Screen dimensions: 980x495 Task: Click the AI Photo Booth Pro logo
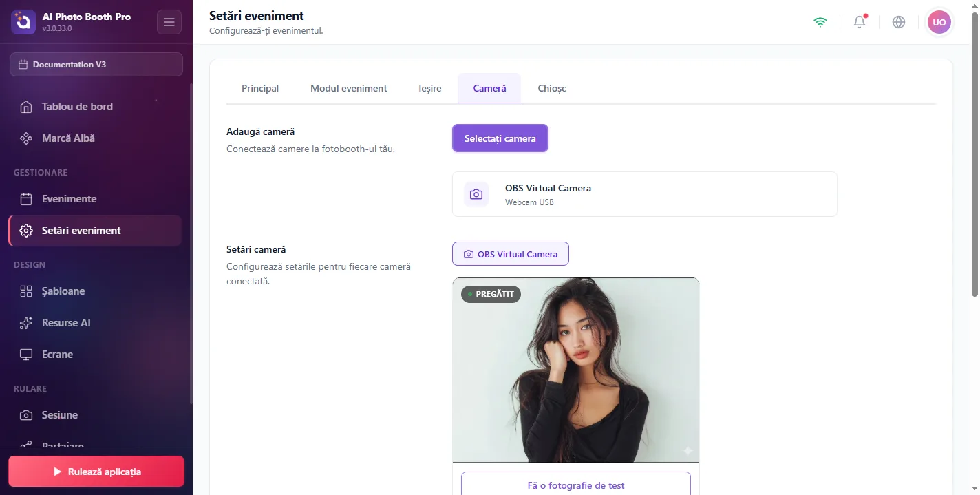23,22
